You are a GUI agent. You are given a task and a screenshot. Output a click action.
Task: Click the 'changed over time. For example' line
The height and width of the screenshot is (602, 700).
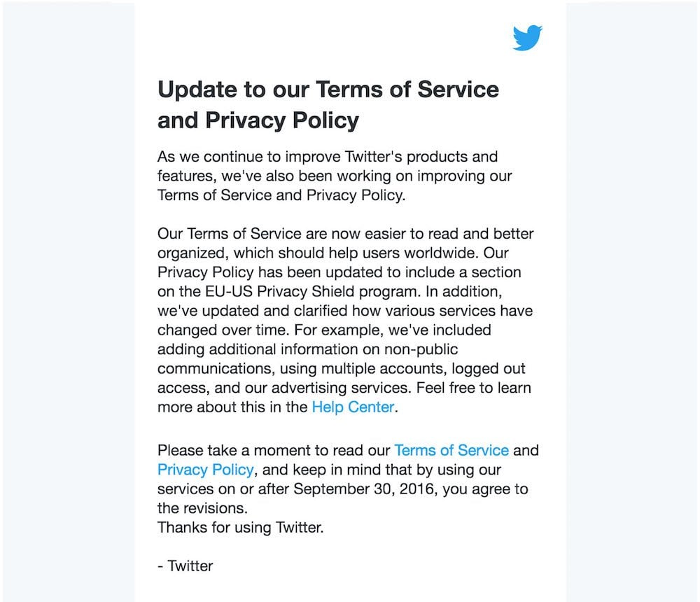tap(324, 330)
